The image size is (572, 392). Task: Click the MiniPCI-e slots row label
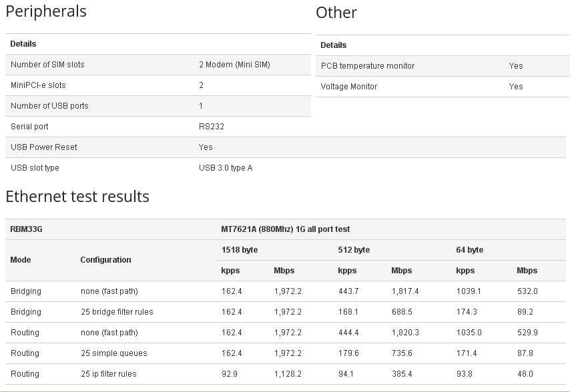click(38, 85)
